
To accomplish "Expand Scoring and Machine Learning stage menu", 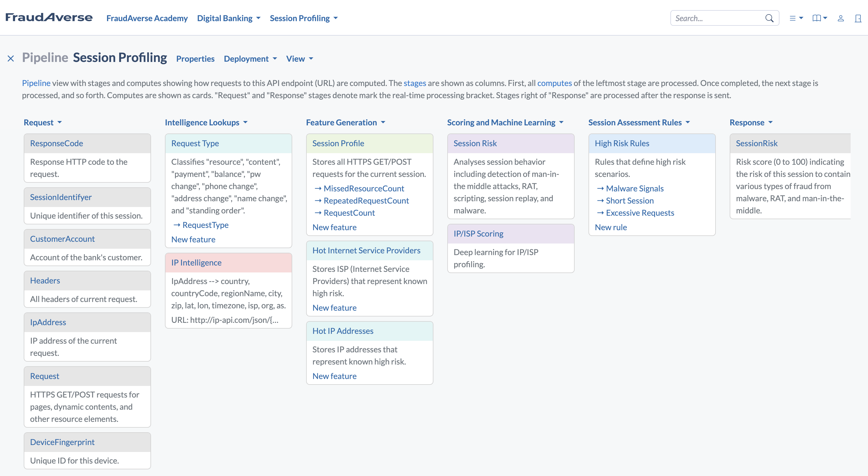I will 505,122.
